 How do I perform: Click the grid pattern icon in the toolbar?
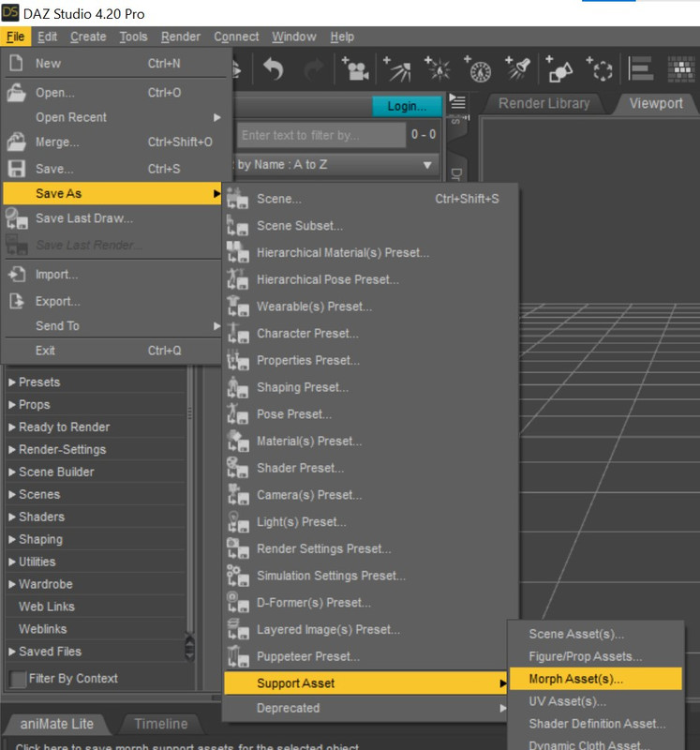[x=681, y=68]
